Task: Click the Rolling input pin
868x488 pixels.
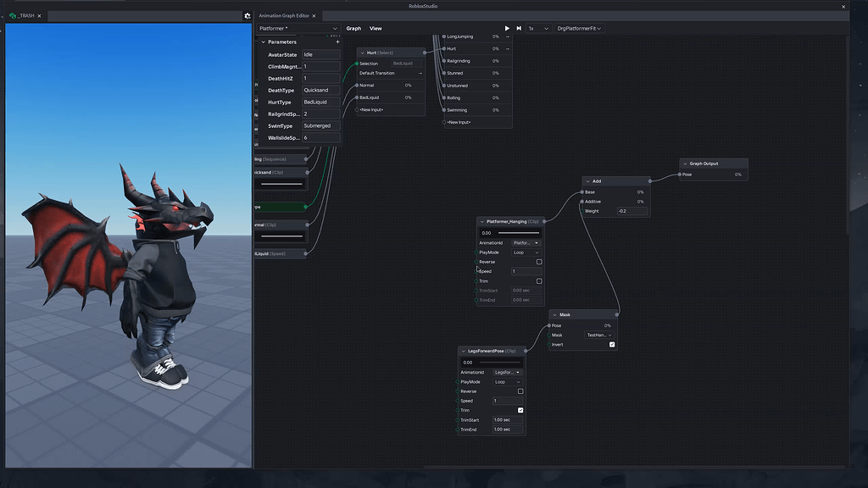Action: 444,98
